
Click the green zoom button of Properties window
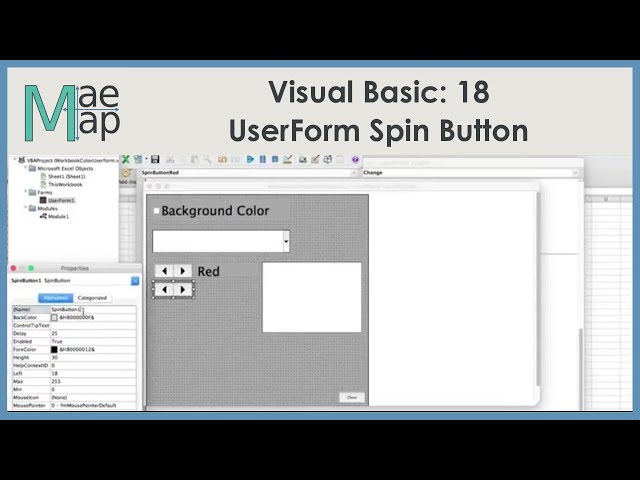31,268
